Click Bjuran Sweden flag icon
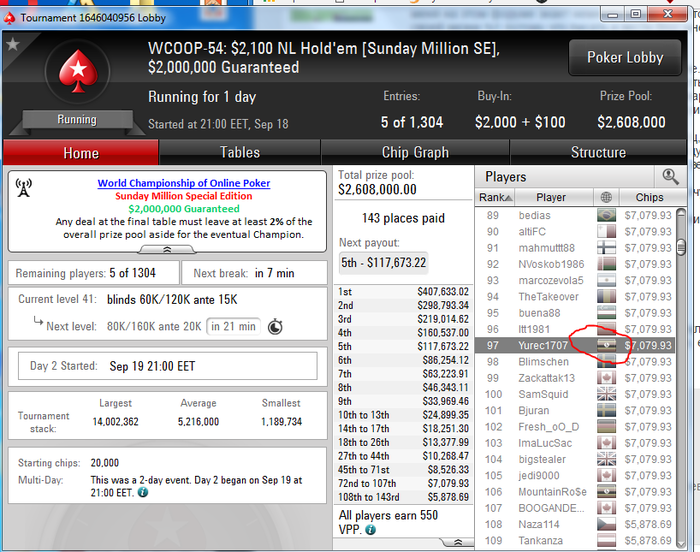Image resolution: width=700 pixels, height=552 pixels. pos(606,410)
